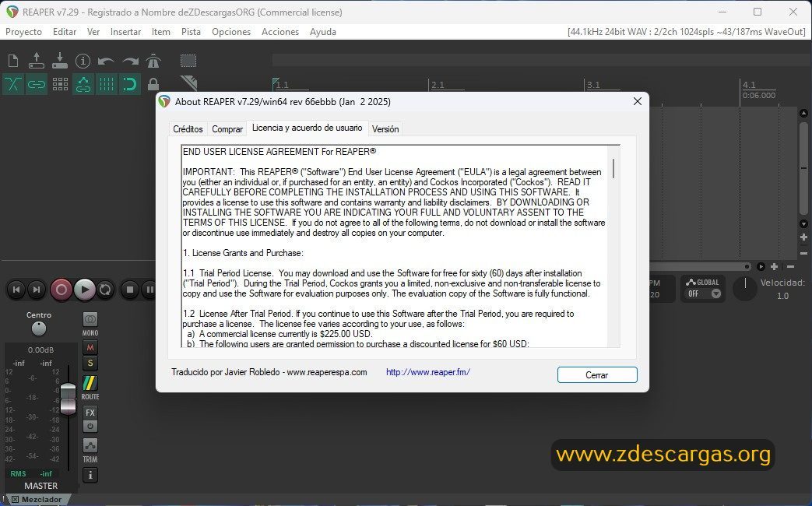Screen dimensions: 812x506
Task: Switch to the Comprar tab
Action: tap(227, 129)
